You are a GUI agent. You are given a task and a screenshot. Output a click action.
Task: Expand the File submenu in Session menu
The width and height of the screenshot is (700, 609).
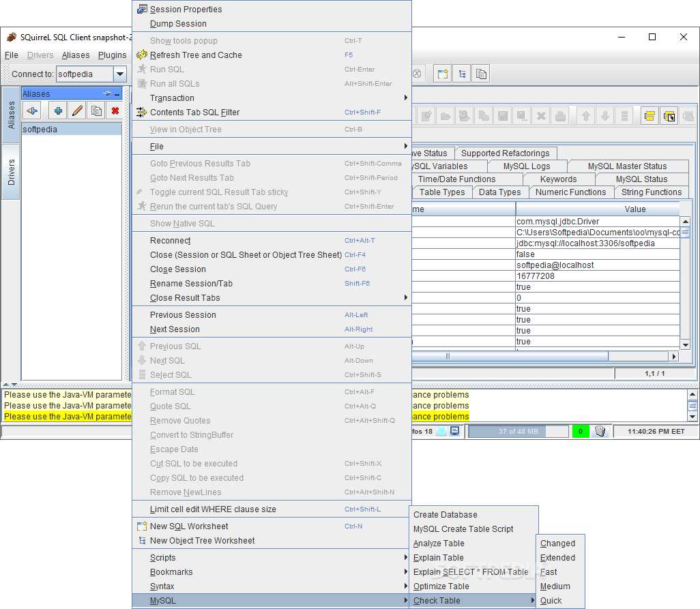coord(272,147)
